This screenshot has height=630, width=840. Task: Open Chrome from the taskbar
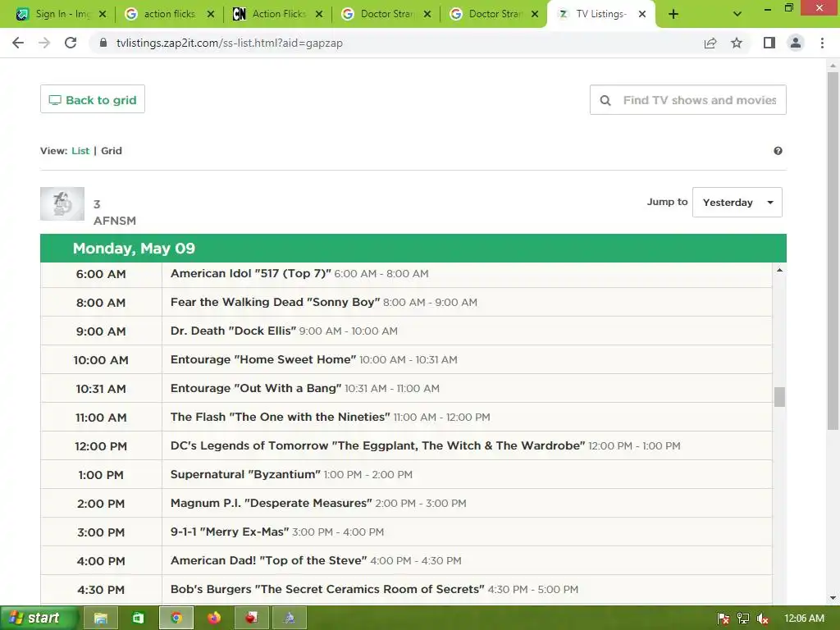176,619
